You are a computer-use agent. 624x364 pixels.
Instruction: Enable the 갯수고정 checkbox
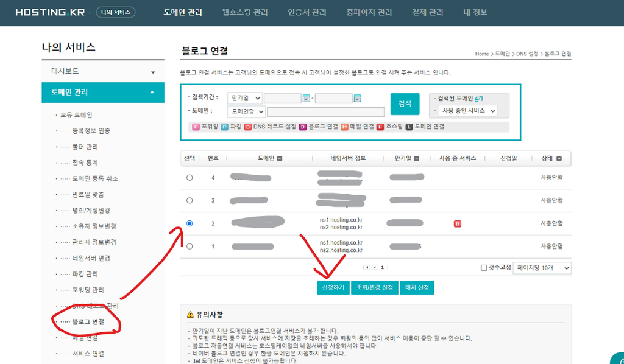point(484,268)
